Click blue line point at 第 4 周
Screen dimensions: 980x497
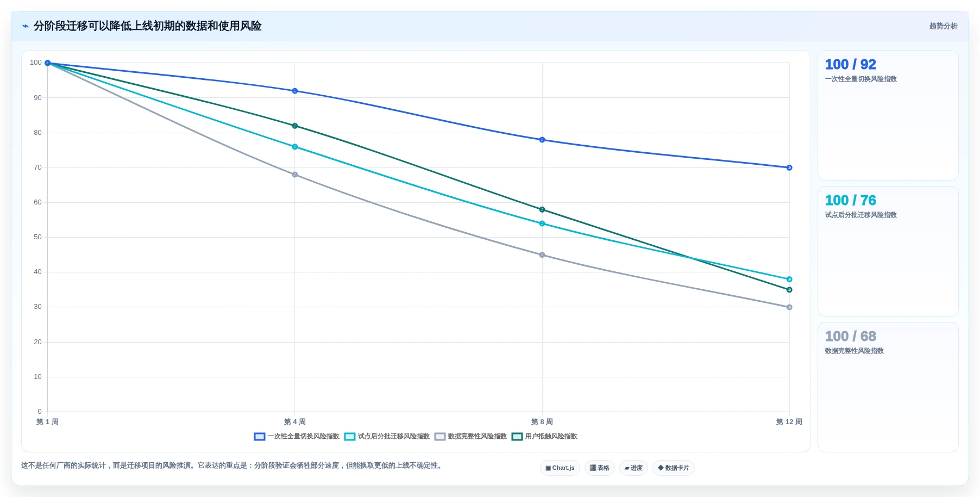(x=295, y=91)
